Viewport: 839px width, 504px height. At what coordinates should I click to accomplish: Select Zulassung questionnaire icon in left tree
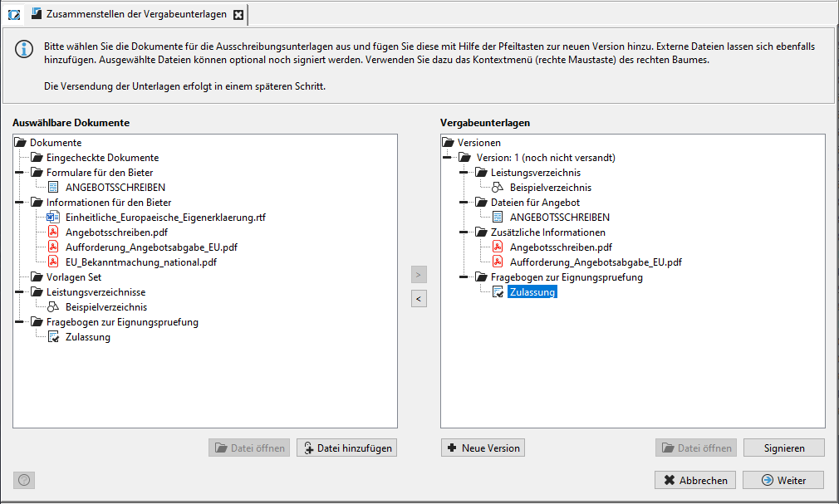[x=53, y=337]
